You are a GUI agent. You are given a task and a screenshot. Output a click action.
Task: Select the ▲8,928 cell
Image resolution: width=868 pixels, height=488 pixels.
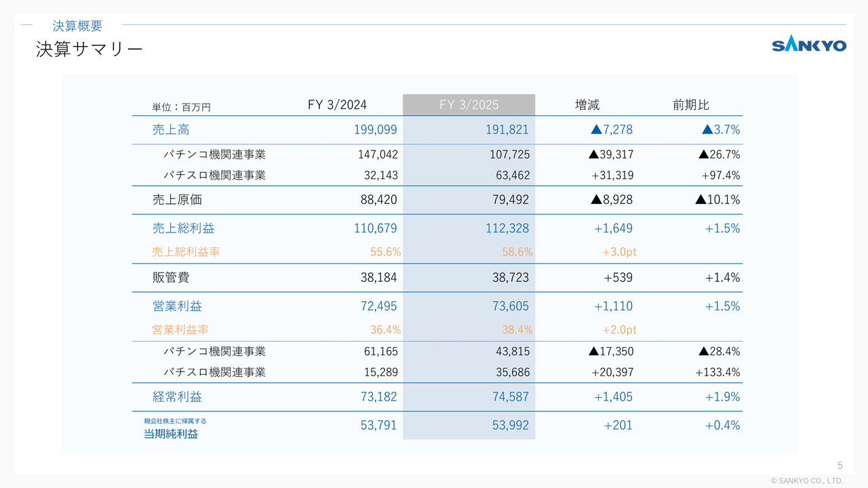612,200
